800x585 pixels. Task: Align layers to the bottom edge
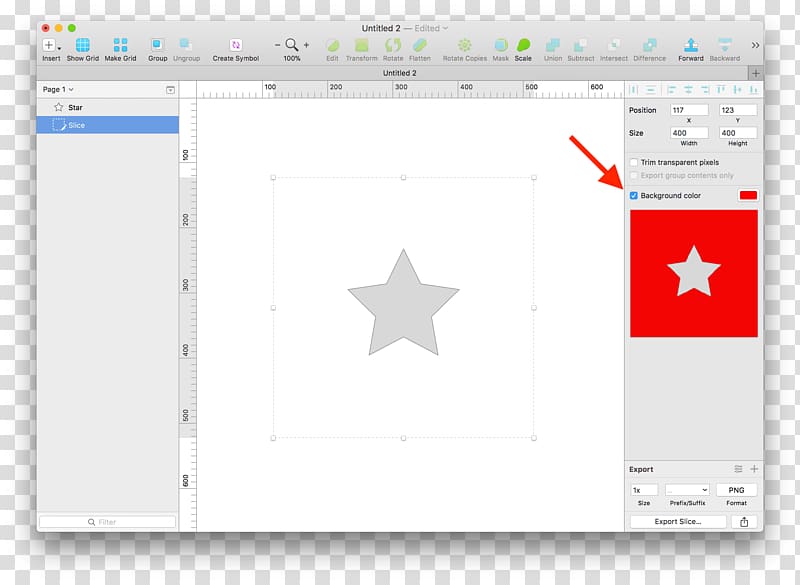pos(754,90)
